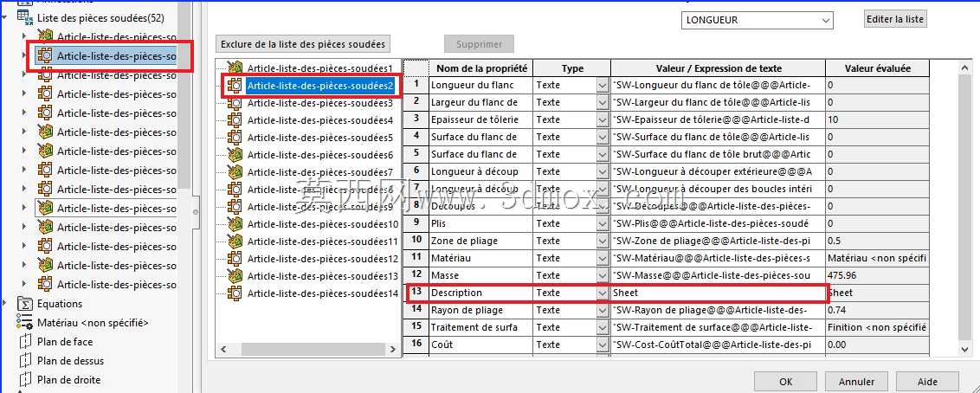Screen dimensions: 980x393
Task: Click the icon of Article-liste-des-pièces-soudées11
Action: tap(235, 242)
